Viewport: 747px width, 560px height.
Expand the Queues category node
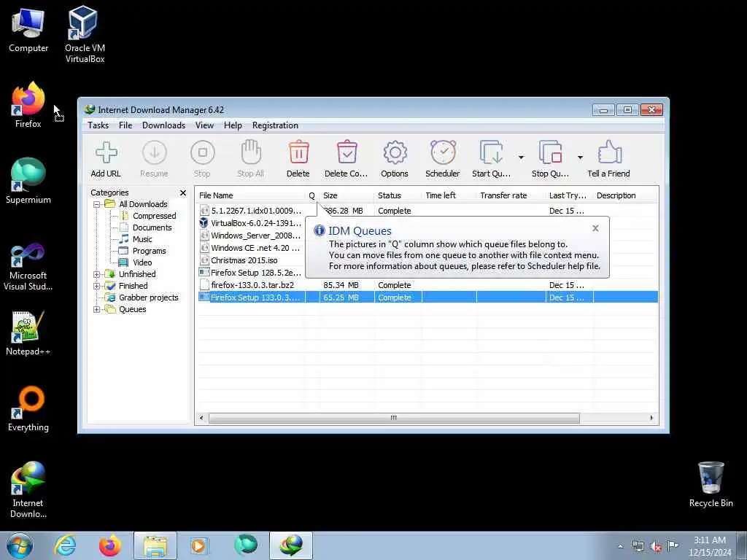click(x=97, y=309)
